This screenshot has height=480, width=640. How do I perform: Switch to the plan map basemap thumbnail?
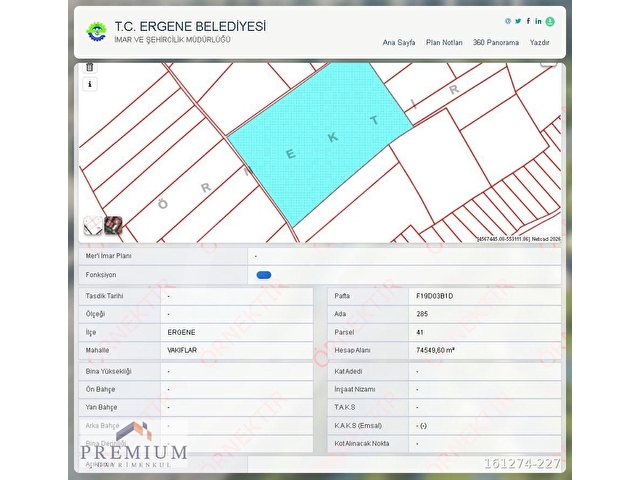point(93,225)
